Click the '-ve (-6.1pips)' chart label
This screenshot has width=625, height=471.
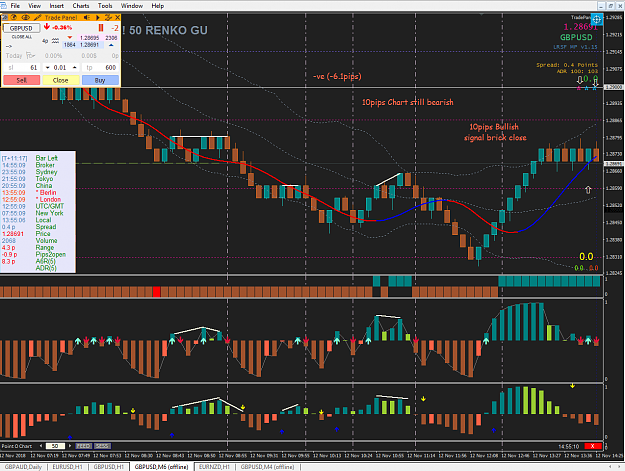tap(337, 76)
